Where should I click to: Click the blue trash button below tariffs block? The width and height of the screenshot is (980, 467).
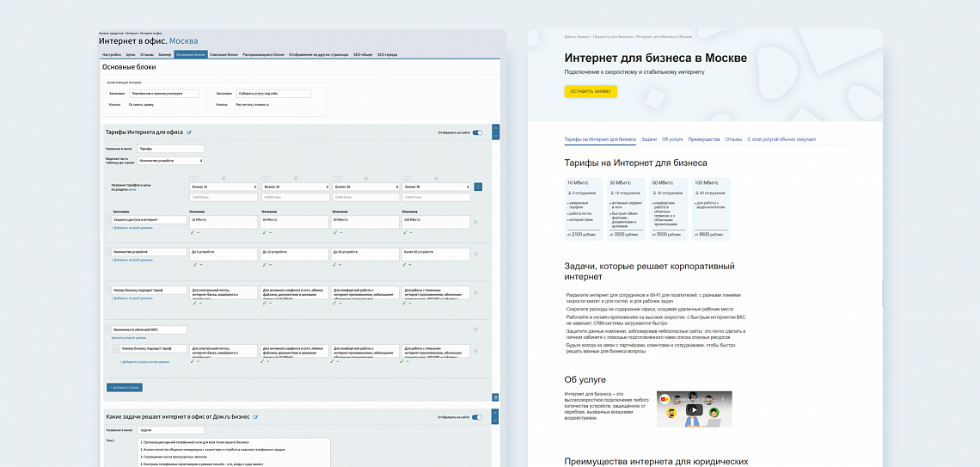coord(495,397)
